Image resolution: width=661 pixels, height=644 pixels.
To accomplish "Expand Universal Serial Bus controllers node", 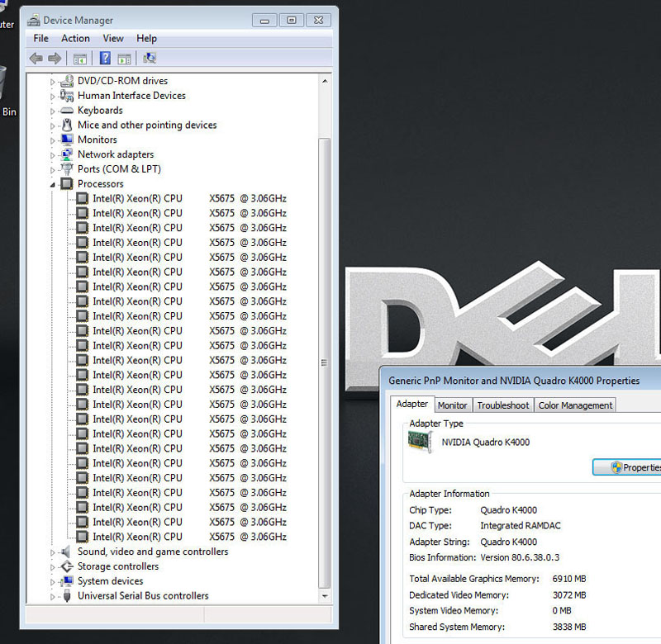I will [52, 597].
